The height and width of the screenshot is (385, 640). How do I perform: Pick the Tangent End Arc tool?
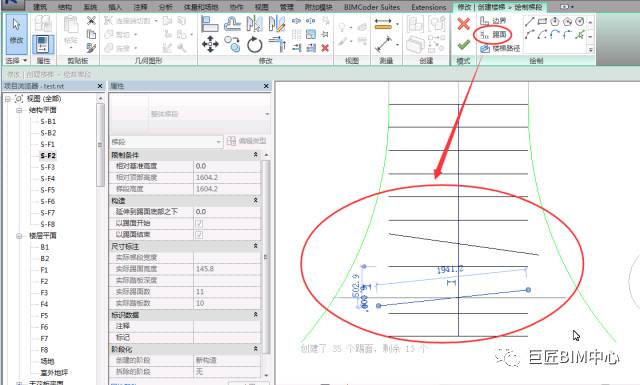click(554, 35)
